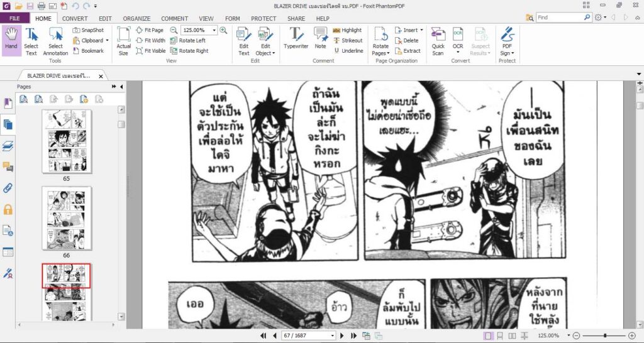
Task: Expand the Insert pages dropdown
Action: [421, 30]
